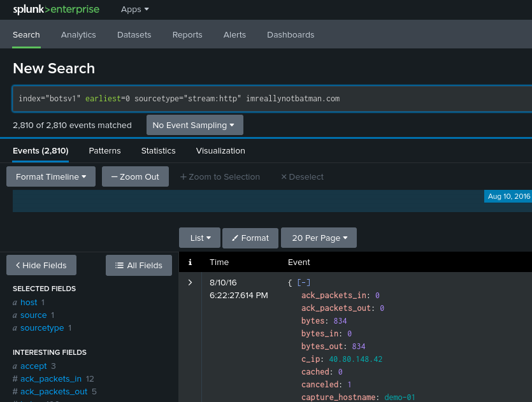Click the Aug 10, 2016 timeline label
Screen dimensions: 532x402
point(508,196)
